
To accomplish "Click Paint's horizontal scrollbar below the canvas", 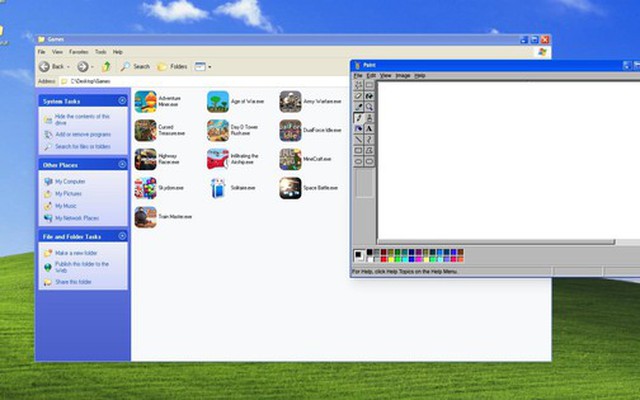I will click(496, 242).
